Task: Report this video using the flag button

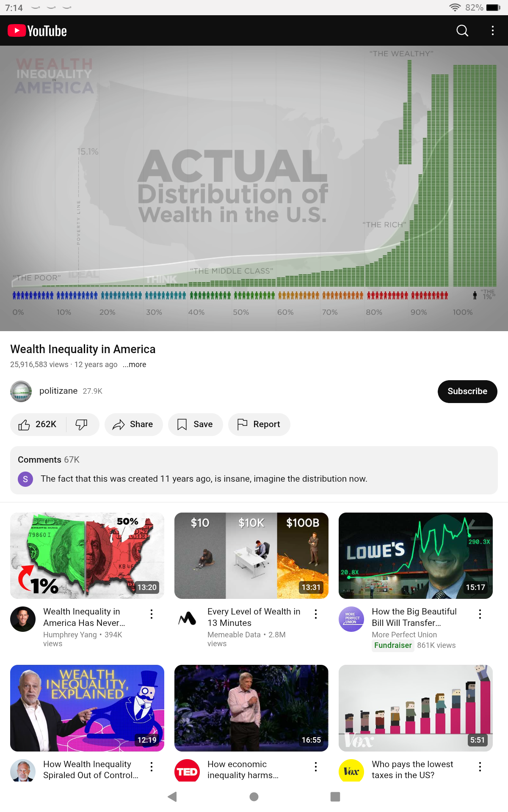Action: coord(259,424)
